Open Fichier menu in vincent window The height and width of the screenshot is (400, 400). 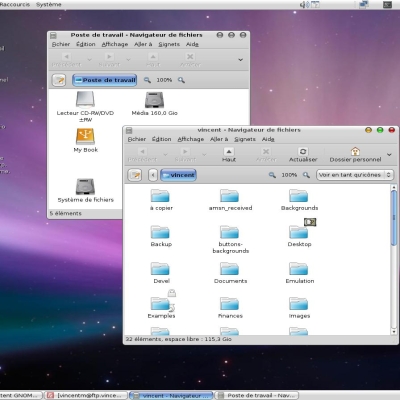pos(137,139)
